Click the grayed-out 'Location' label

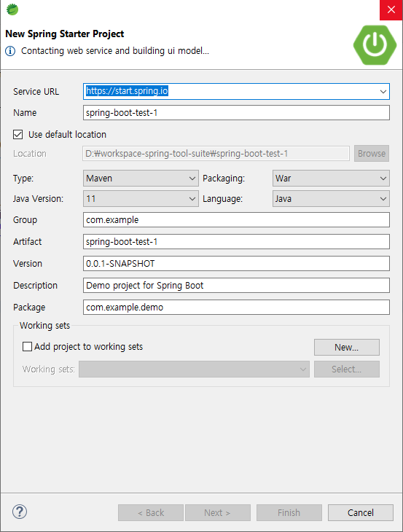pyautogui.click(x=30, y=154)
